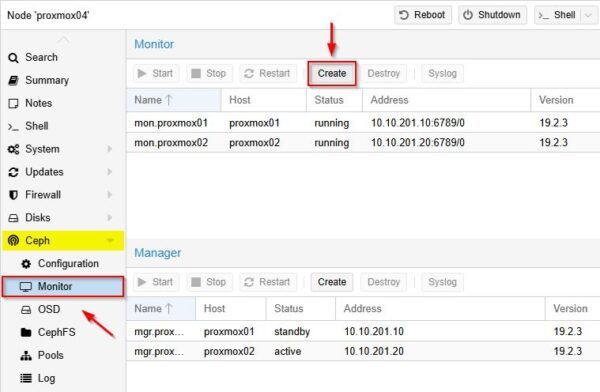Click the note icon beside Notes
Viewport: 600px width, 392px height.
click(x=13, y=103)
